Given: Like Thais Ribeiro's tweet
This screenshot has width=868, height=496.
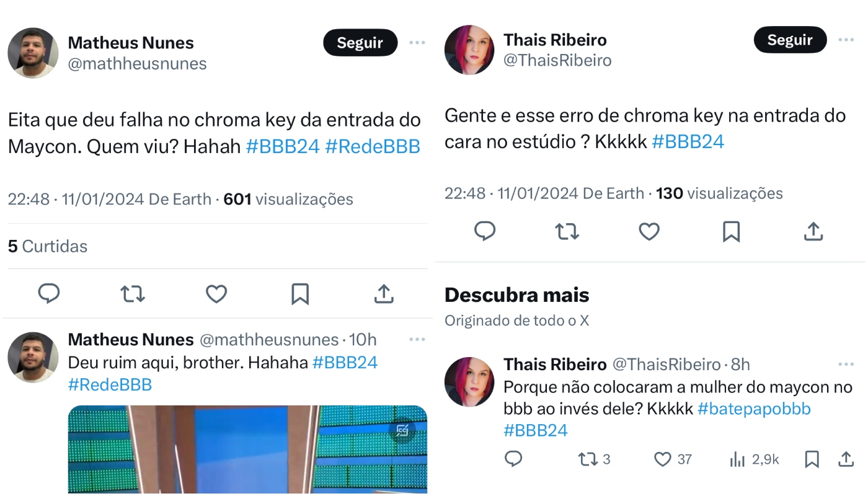Looking at the screenshot, I should point(649,231).
